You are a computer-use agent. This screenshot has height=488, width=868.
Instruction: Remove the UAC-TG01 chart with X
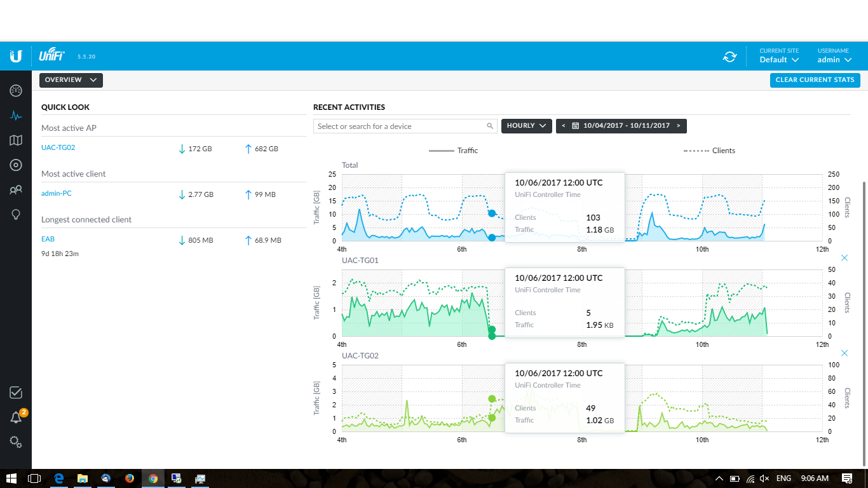844,258
